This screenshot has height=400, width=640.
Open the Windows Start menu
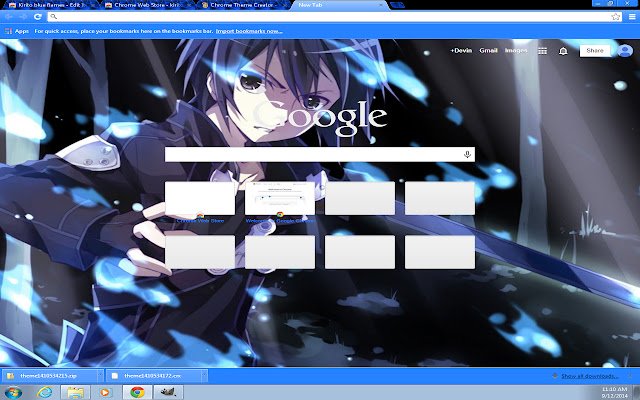click(13, 392)
